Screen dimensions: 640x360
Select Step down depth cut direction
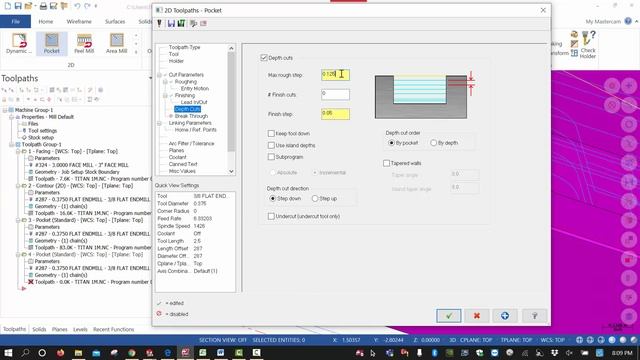pos(273,198)
